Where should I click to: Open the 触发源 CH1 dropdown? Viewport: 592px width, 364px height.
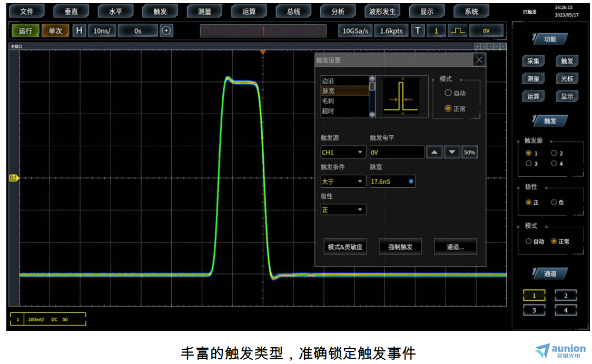click(x=343, y=153)
